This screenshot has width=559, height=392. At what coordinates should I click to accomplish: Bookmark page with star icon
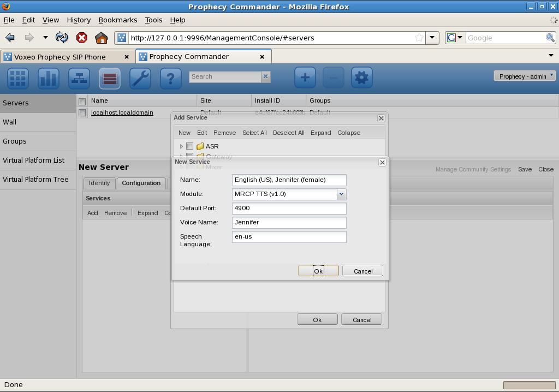coord(419,38)
